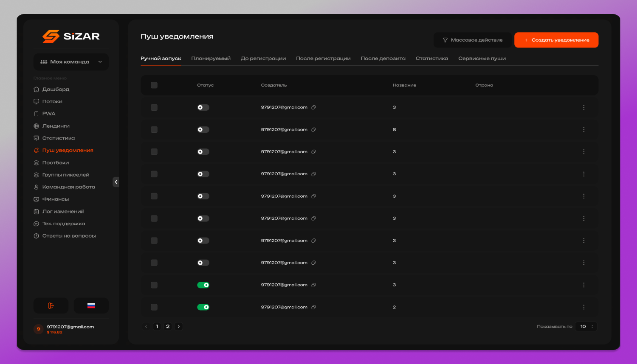Select Пуш уведомления in sidebar
Image resolution: width=637 pixels, height=364 pixels.
(63, 151)
